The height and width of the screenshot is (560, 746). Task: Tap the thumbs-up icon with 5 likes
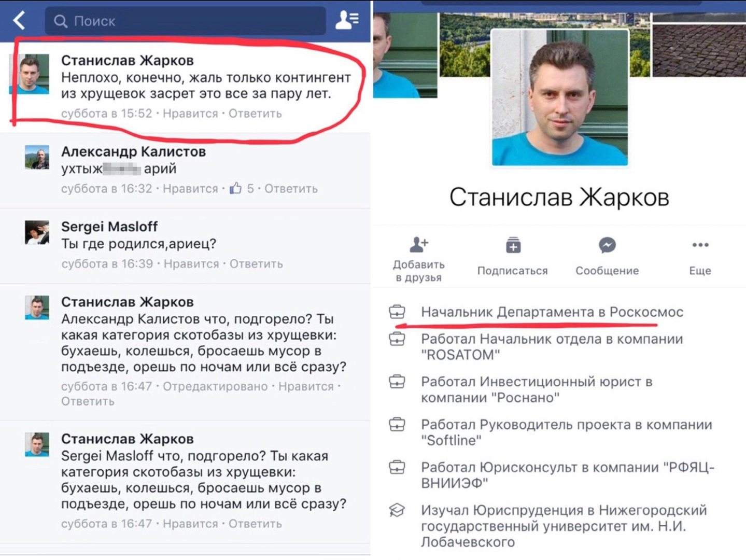coord(236,188)
